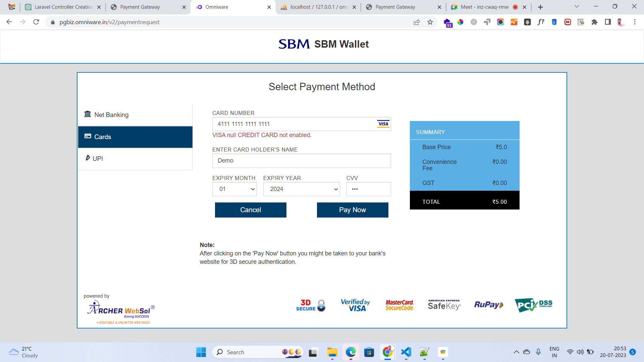
Task: Switch to the Laravel Controller Creation tab
Action: click(63, 7)
